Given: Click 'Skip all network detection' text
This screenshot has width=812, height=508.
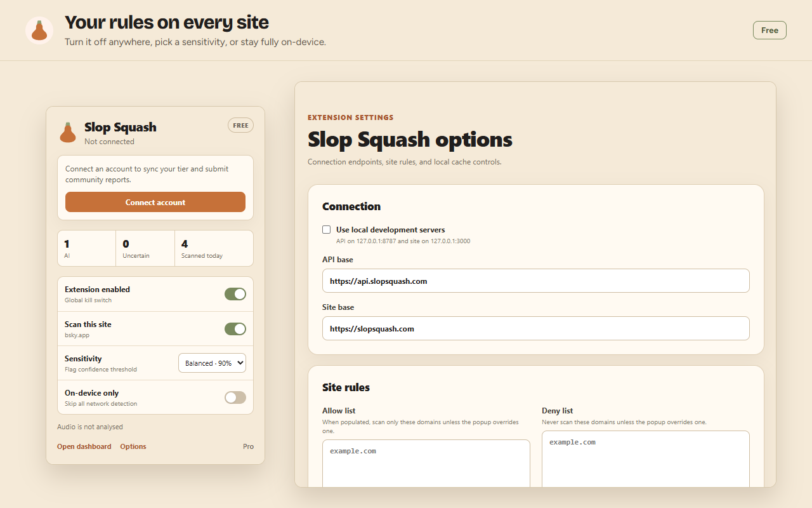Looking at the screenshot, I should click(x=101, y=404).
